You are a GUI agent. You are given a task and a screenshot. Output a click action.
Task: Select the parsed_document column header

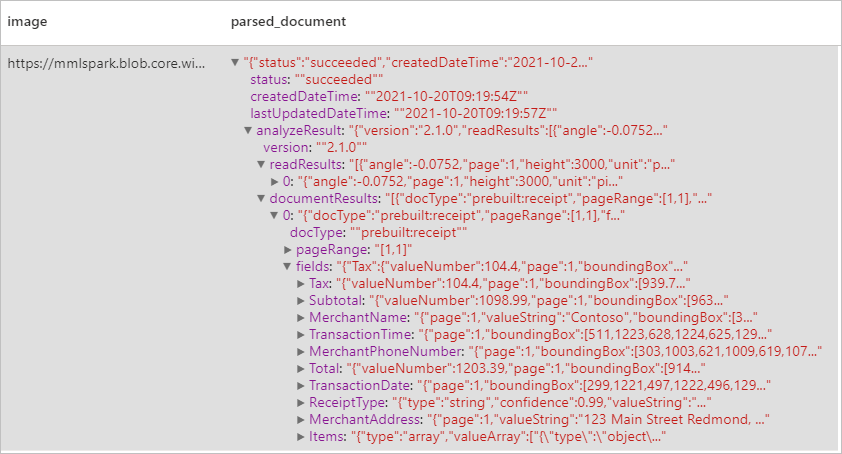288,21
